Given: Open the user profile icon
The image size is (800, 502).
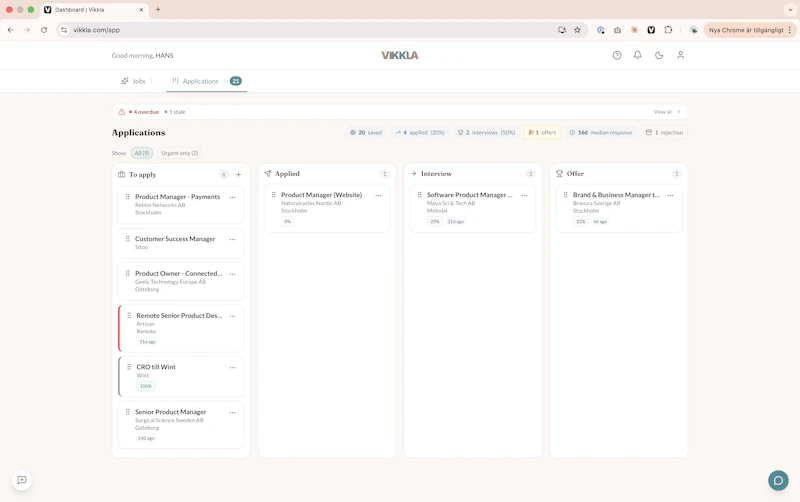Looking at the screenshot, I should 681,55.
